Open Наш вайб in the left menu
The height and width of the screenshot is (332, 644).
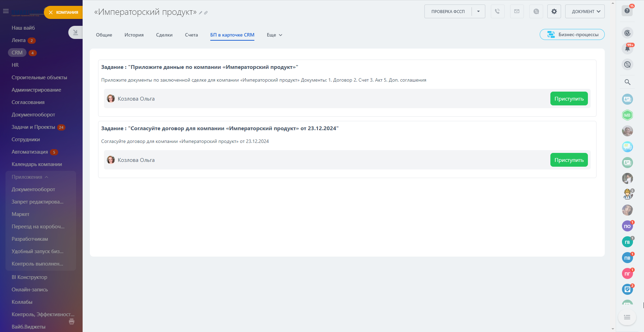[x=23, y=28]
